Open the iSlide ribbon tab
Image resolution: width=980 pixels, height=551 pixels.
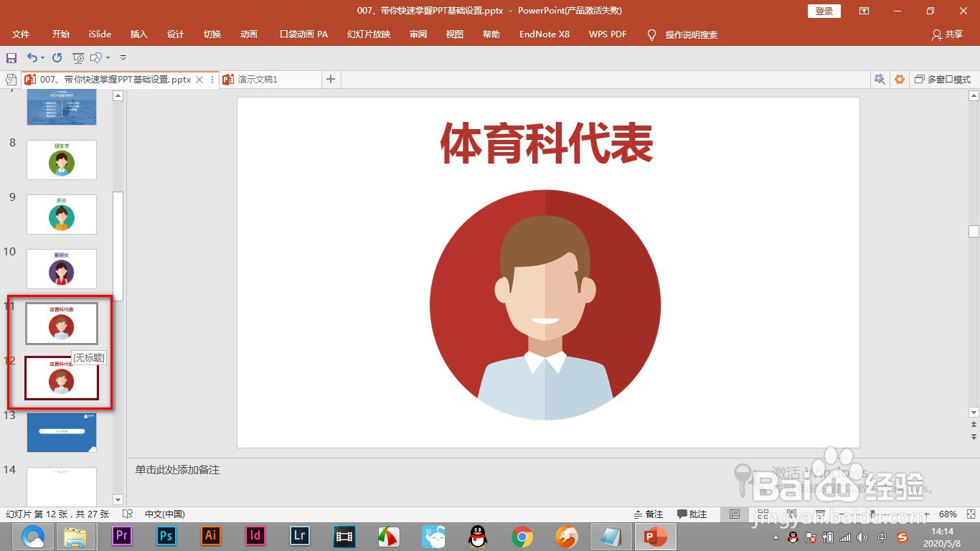(100, 34)
